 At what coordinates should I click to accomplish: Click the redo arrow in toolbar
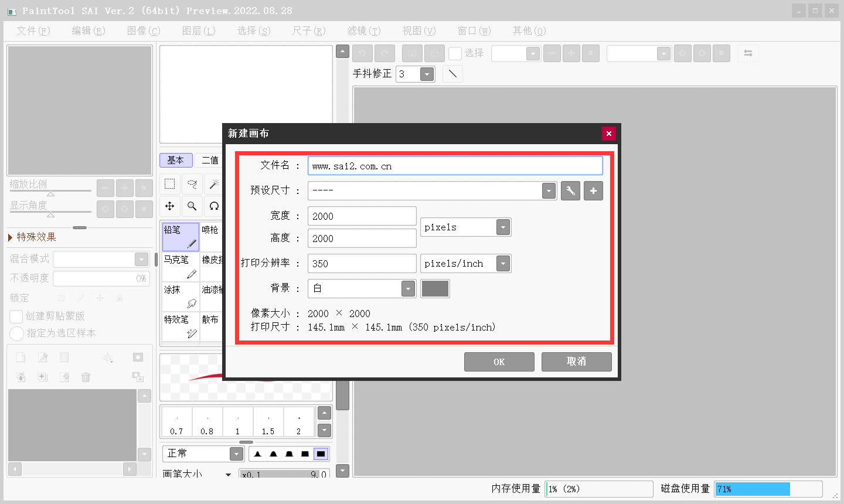coord(384,53)
